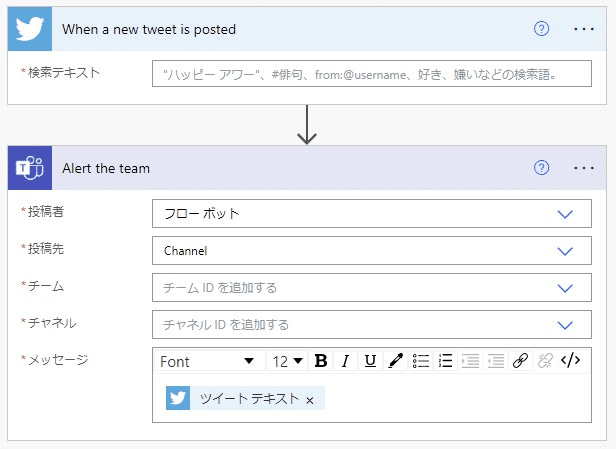Toggle underline formatting in the message editor
This screenshot has height=449, width=616.
click(370, 361)
